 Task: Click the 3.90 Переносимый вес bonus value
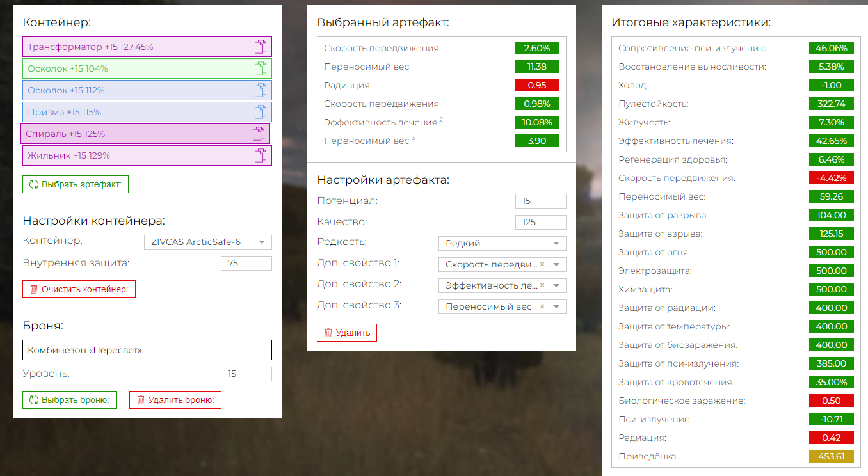537,141
